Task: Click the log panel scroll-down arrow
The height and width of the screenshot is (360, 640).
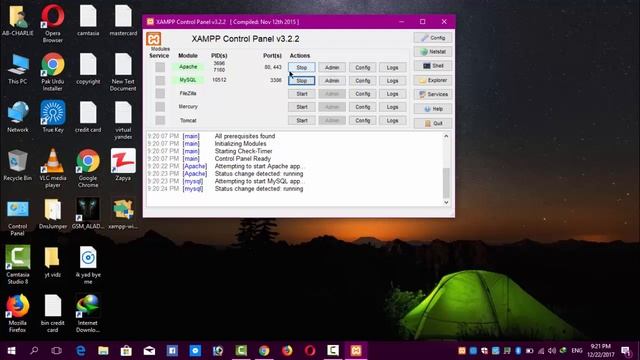Action: pos(446,202)
